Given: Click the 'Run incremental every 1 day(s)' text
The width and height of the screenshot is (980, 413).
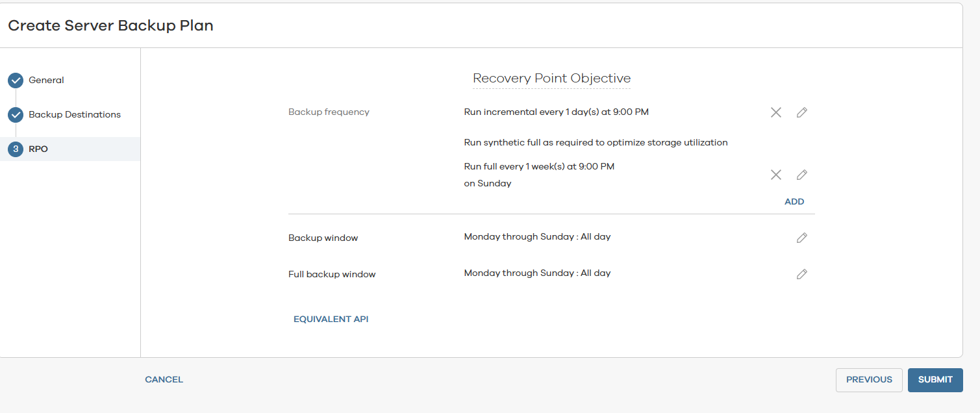Looking at the screenshot, I should coord(556,112).
